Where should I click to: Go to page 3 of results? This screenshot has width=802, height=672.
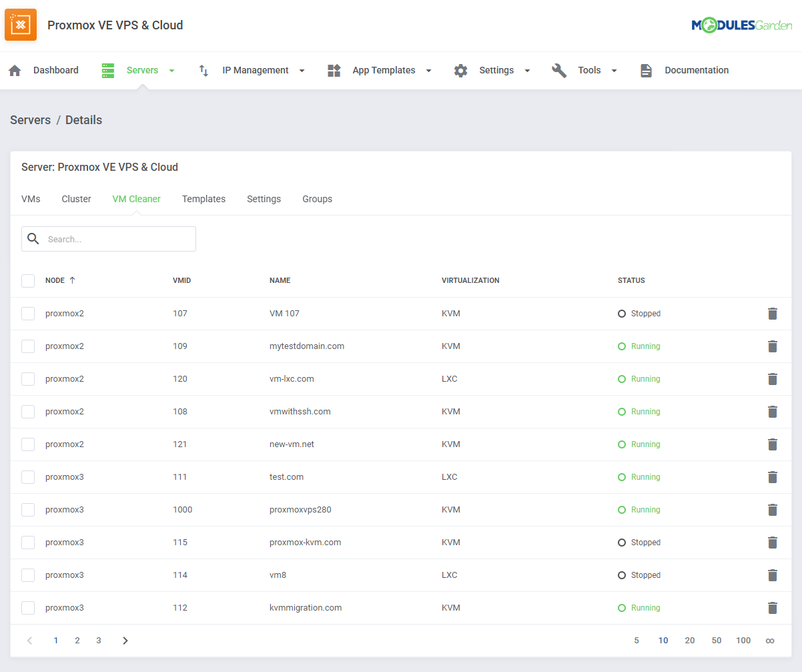pyautogui.click(x=98, y=640)
